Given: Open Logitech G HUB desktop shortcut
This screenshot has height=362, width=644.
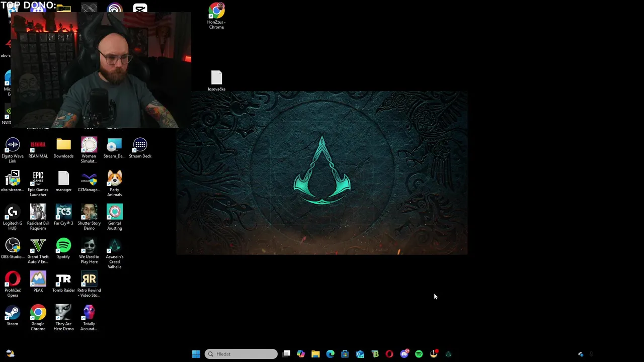Looking at the screenshot, I should coord(13,217).
